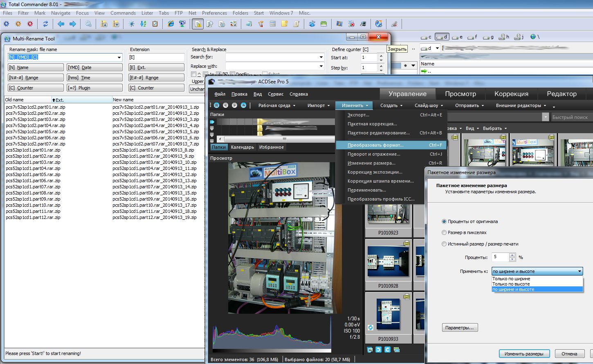Click the ACDSee forward round arrow icon
The width and height of the screenshot is (593, 364).
pyautogui.click(x=234, y=105)
